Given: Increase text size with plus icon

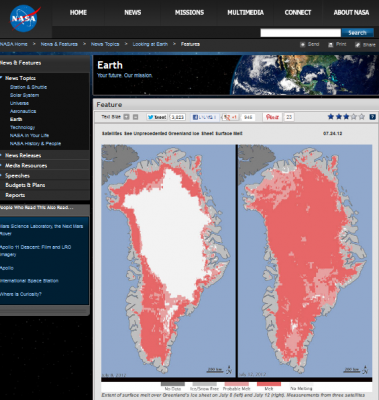Looking at the screenshot, I should [x=126, y=117].
